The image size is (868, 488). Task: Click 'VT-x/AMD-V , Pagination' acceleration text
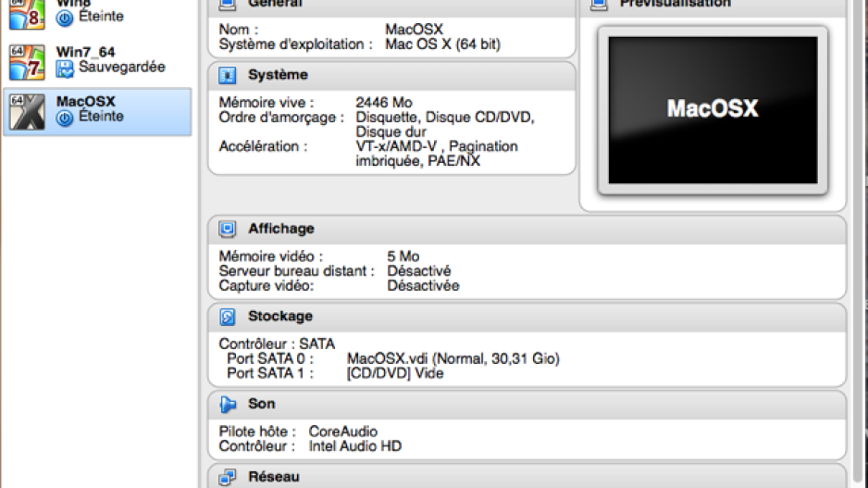click(x=437, y=146)
